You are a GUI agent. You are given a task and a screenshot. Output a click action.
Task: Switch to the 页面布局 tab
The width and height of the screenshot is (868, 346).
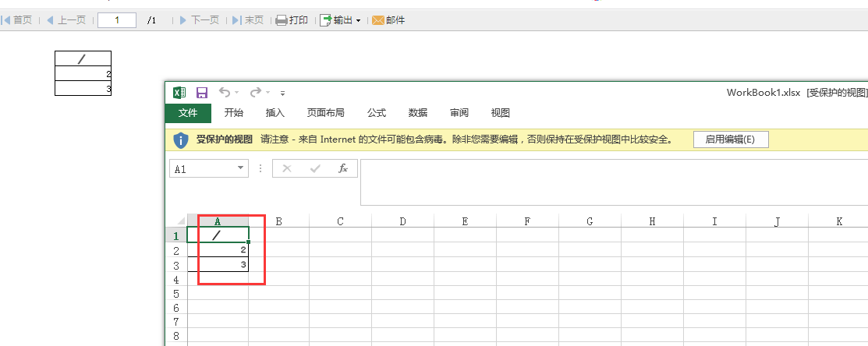point(325,113)
